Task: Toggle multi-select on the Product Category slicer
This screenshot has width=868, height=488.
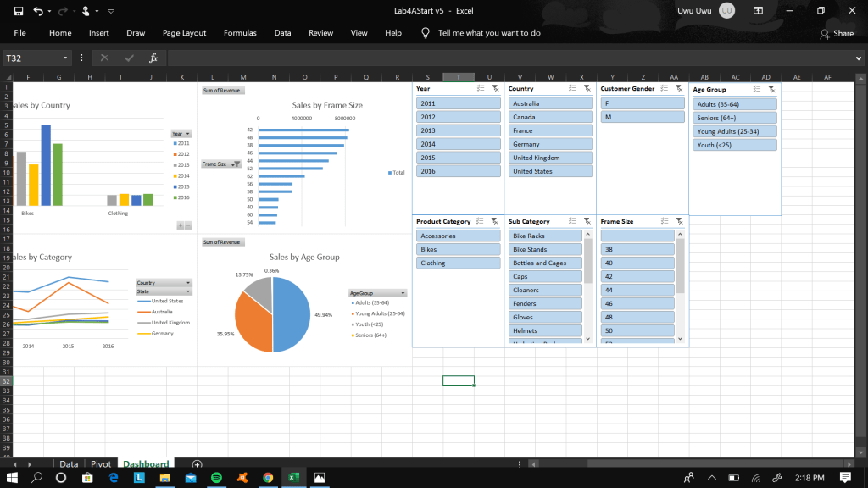Action: click(480, 221)
